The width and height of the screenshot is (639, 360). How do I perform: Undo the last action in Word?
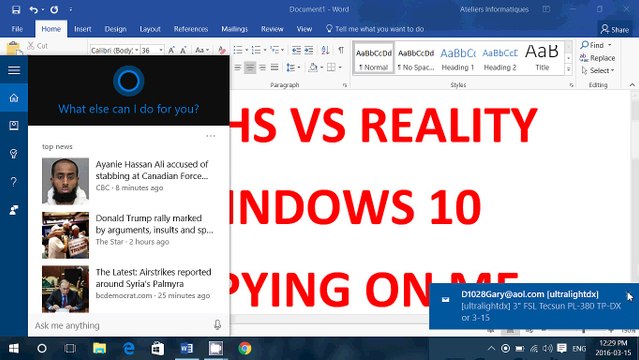pos(33,9)
